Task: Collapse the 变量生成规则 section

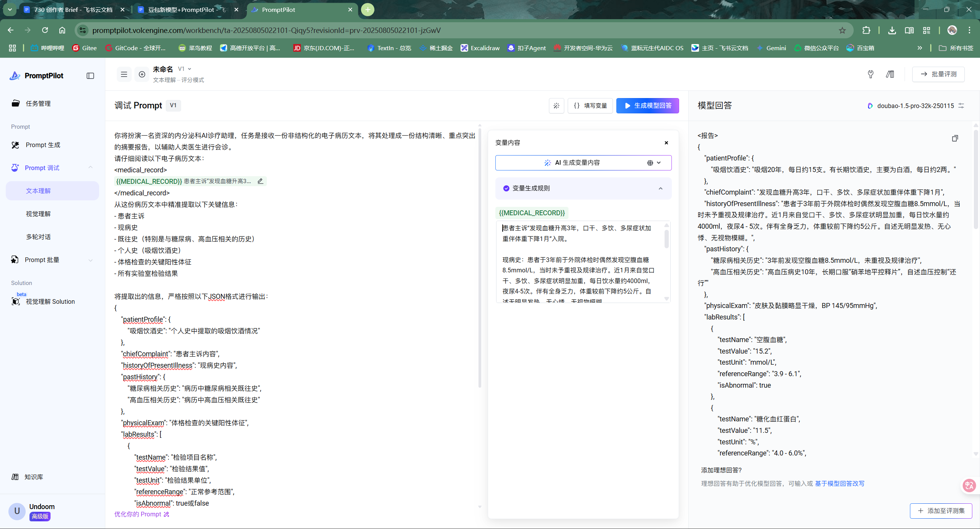Action: [x=660, y=188]
